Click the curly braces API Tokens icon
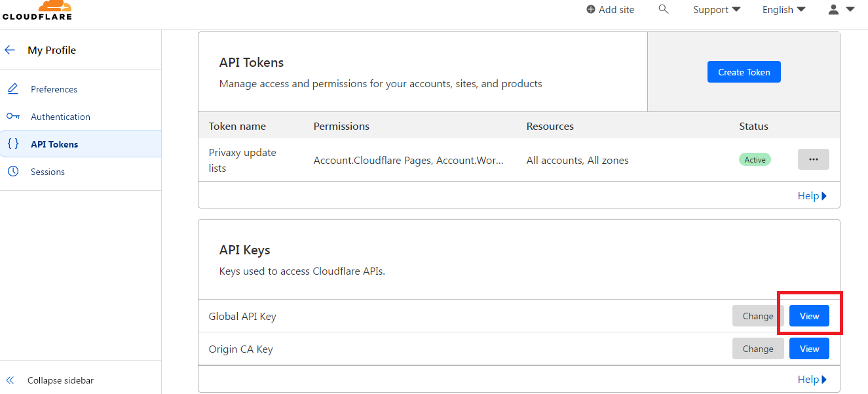The width and height of the screenshot is (868, 394). point(13,144)
